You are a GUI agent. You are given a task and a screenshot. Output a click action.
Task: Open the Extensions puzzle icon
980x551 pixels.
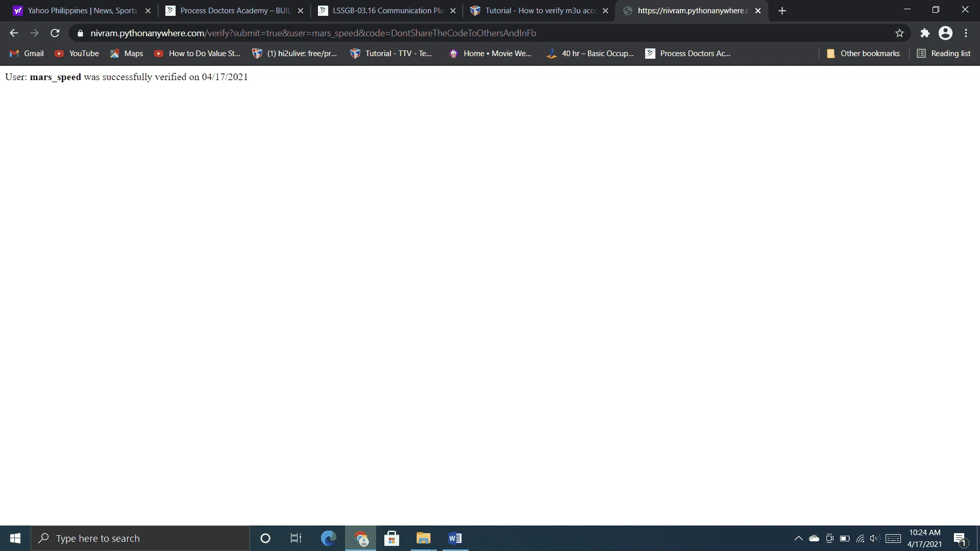[925, 33]
